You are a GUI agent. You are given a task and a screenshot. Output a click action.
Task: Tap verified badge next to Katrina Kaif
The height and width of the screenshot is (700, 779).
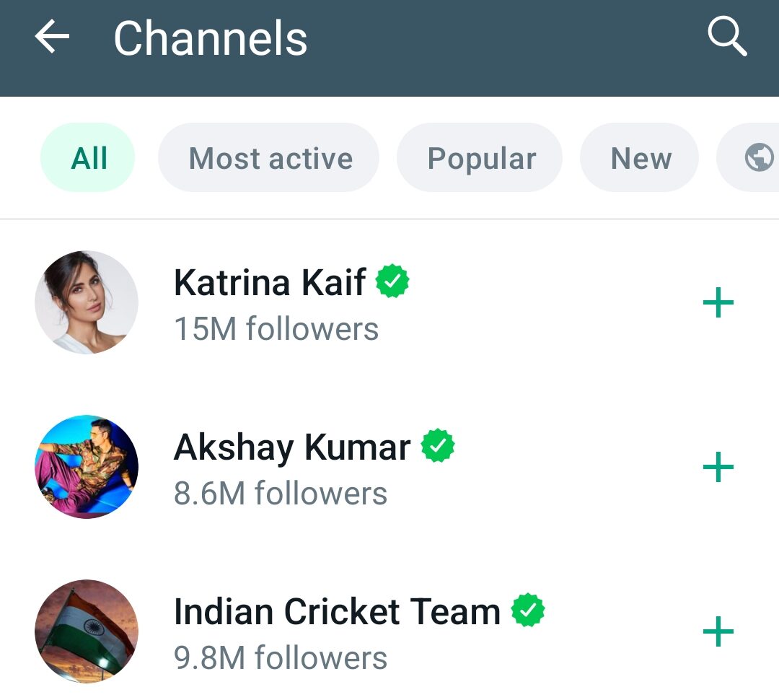[392, 281]
